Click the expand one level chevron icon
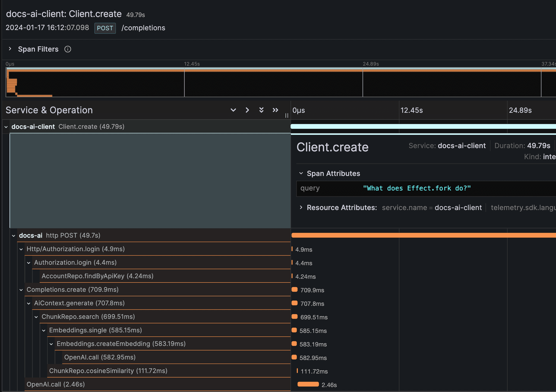The width and height of the screenshot is (556, 392). tap(233, 110)
